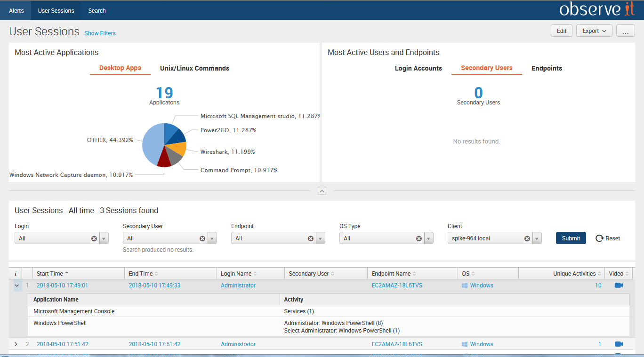Open the OS Type dropdown arrow

point(429,238)
